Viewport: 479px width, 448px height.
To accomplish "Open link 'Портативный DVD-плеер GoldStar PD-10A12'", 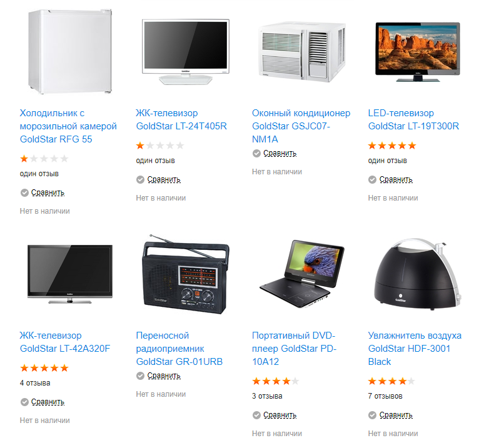I will coord(294,349).
